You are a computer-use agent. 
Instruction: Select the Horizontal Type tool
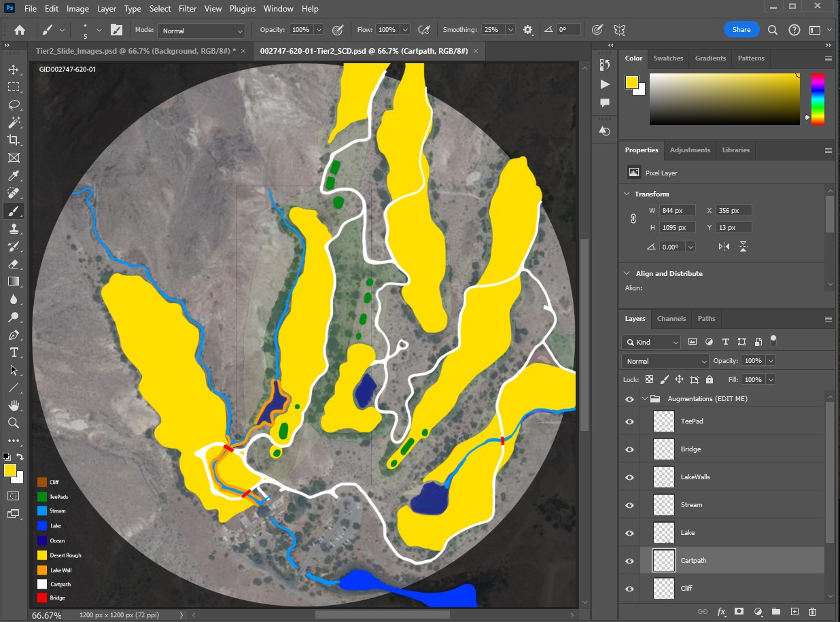[x=14, y=352]
